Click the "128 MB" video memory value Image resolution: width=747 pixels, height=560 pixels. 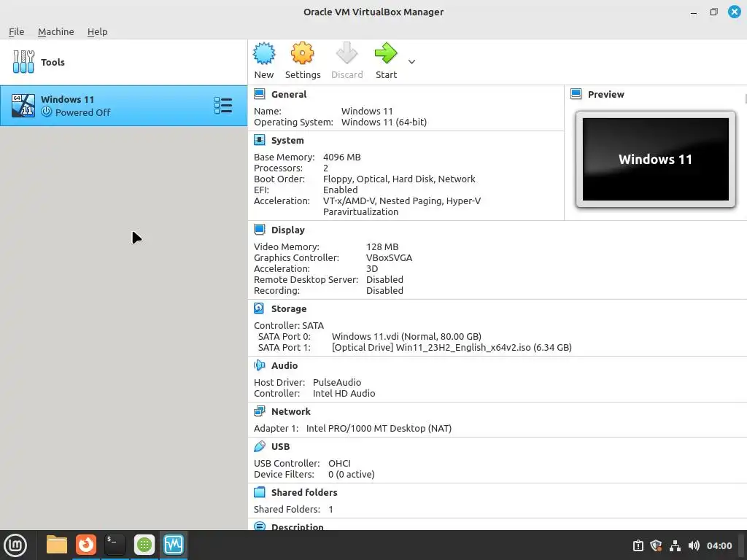382,246
